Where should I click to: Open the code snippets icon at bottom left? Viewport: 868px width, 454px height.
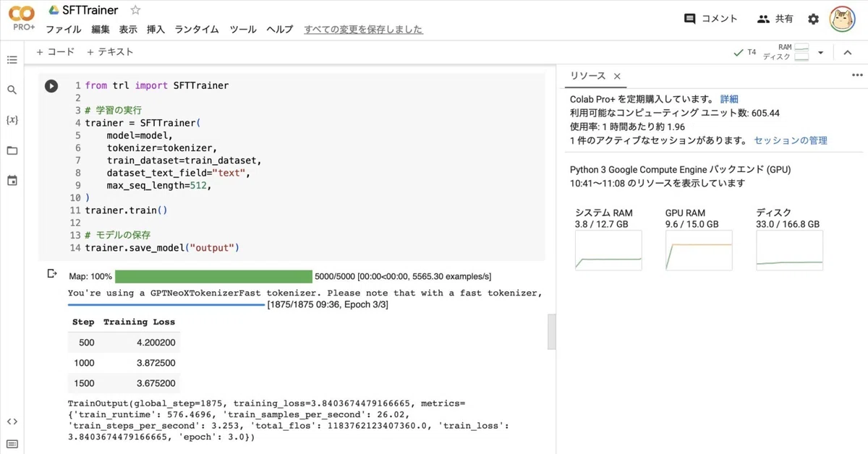click(12, 421)
